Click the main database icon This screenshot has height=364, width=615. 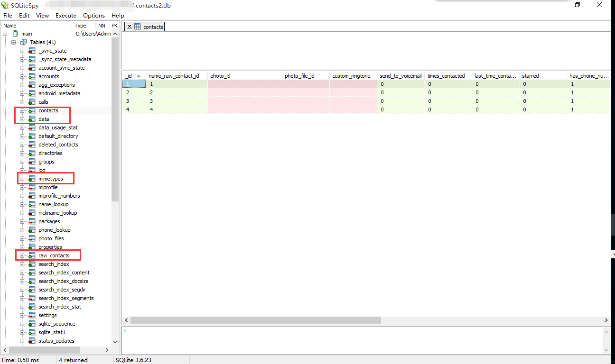pos(15,34)
